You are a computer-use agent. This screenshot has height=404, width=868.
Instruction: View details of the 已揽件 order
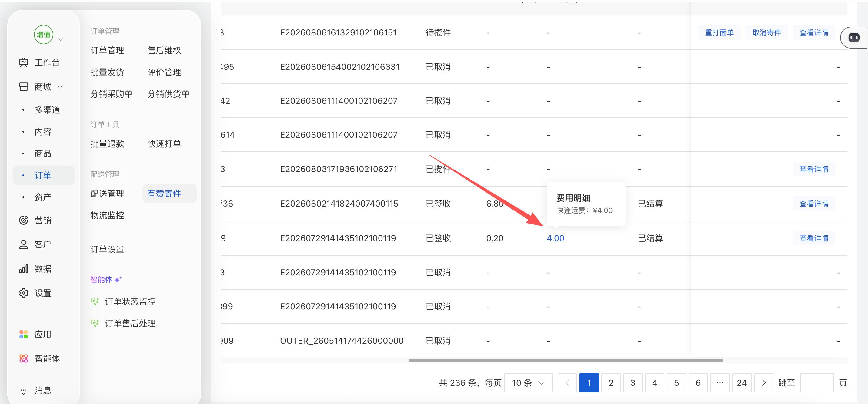click(814, 169)
